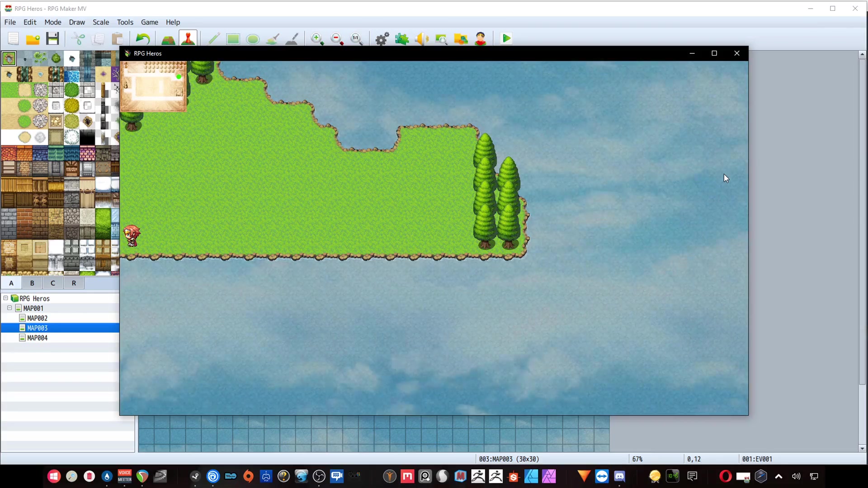Switch to Map mode icon
The height and width of the screenshot is (488, 868).
168,39
